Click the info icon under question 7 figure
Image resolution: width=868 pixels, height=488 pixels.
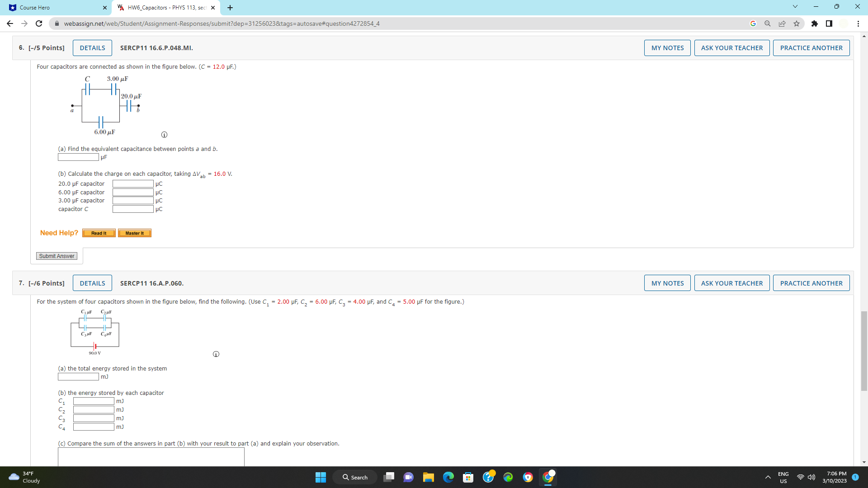coord(216,354)
